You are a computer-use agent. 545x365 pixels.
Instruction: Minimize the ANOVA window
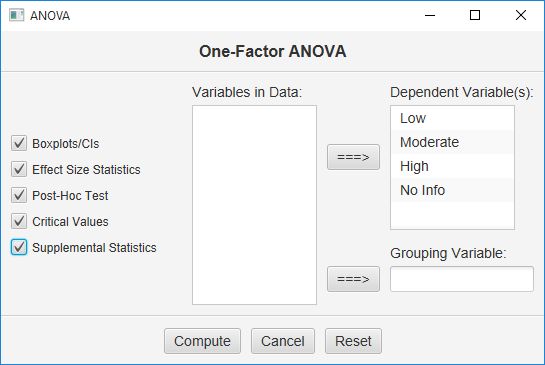(430, 15)
